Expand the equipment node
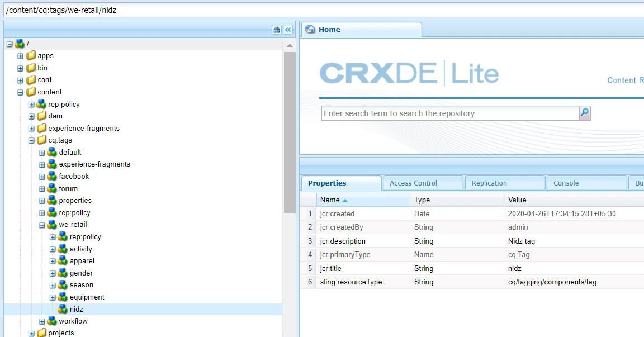Screen dimensions: 644x337 point(53,297)
